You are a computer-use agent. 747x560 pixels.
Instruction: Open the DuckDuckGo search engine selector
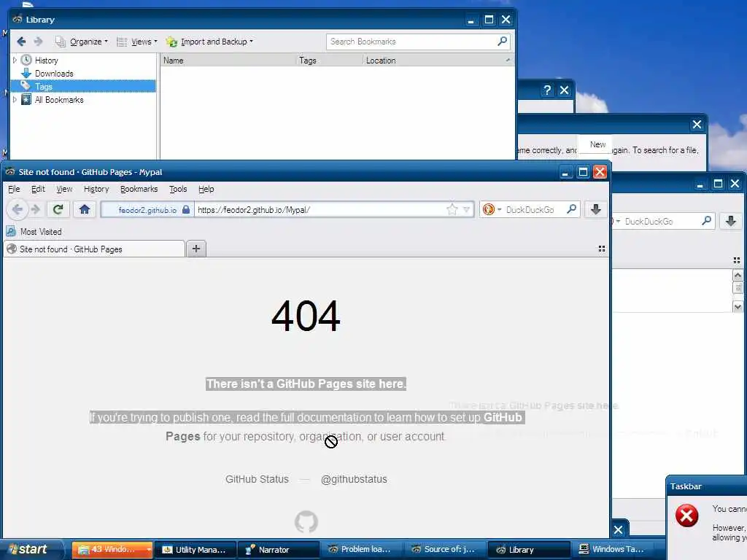[x=492, y=209]
